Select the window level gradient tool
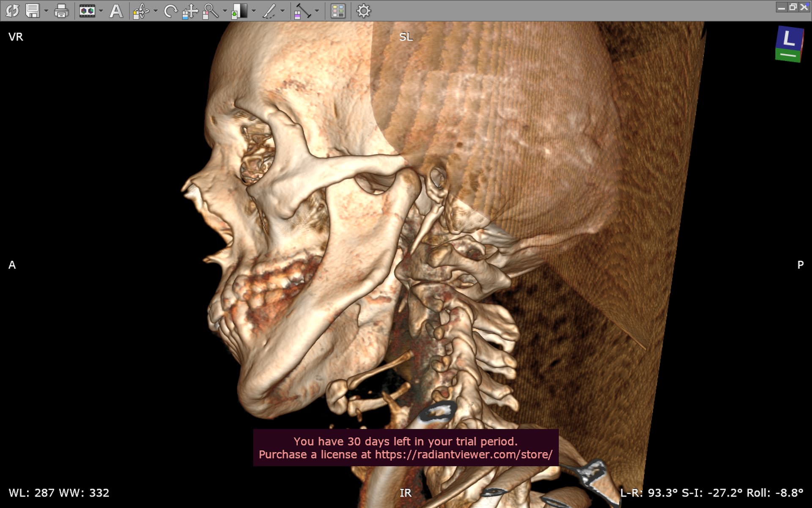This screenshot has height=508, width=812. (240, 11)
